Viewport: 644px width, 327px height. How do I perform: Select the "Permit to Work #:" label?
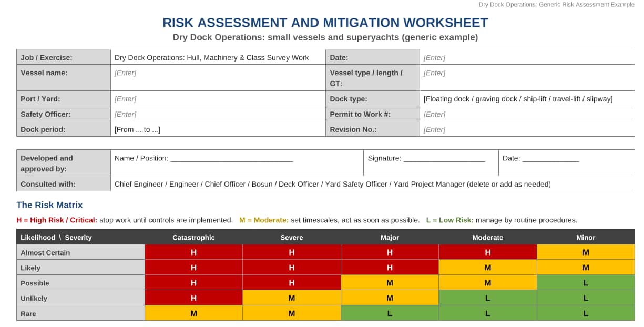[x=373, y=114]
